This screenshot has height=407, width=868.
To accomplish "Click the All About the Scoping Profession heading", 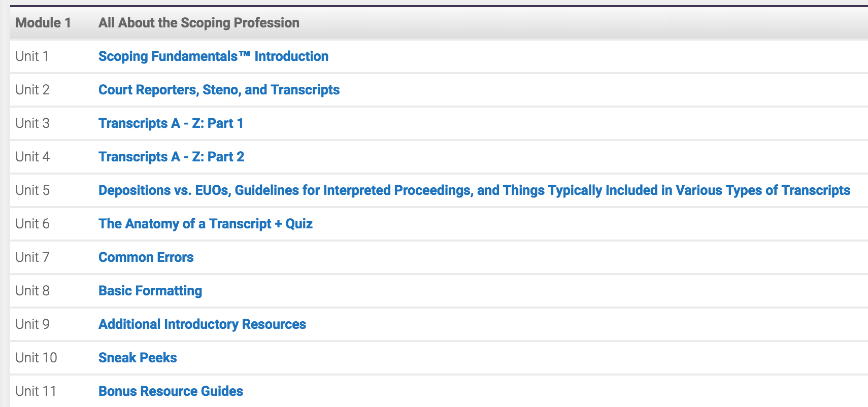I will coord(199,23).
